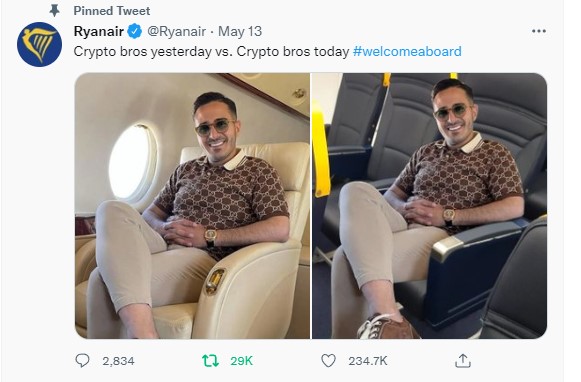Screen dimensions: 581x382
Task: Open the private jet photo
Action: 192,206
